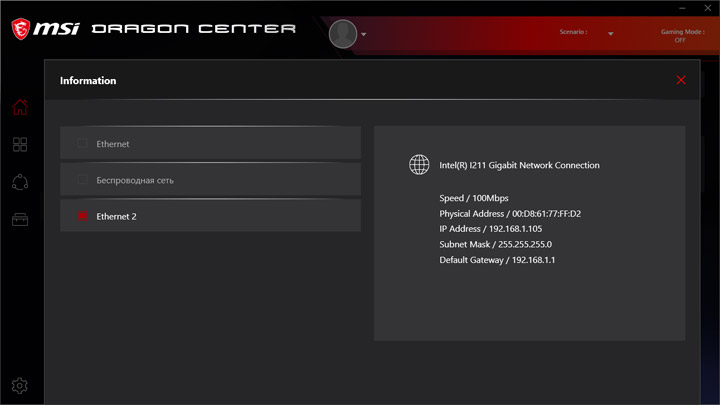720x405 pixels.
Task: Select the Ethernet 2 radio button
Action: pyautogui.click(x=82, y=216)
